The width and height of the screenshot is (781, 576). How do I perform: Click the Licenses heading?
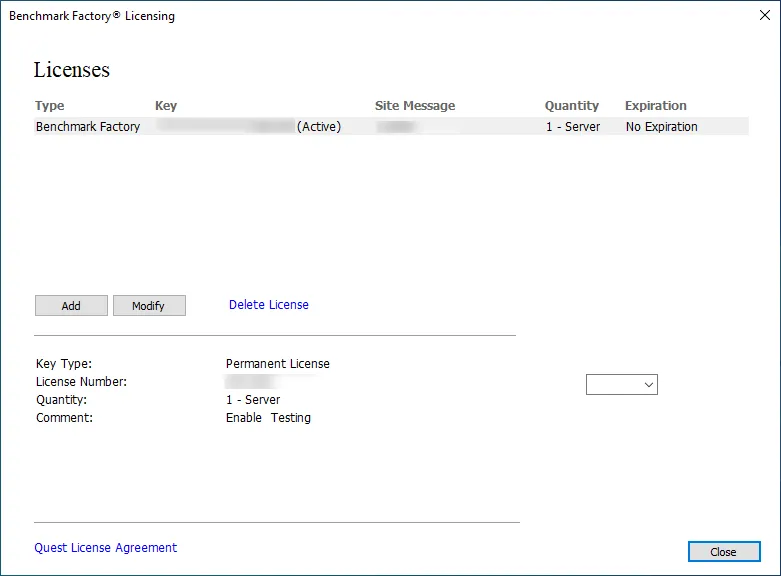click(72, 70)
